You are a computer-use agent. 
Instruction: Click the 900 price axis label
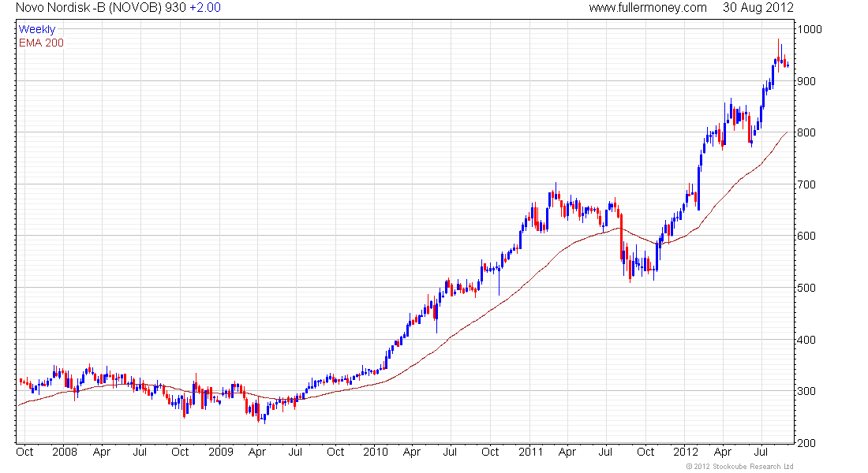(x=806, y=81)
